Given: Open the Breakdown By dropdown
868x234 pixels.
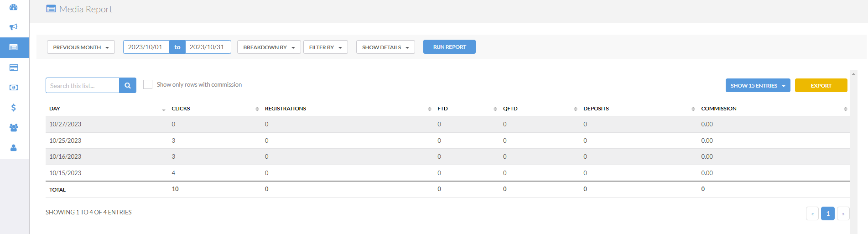Looking at the screenshot, I should 269,47.
